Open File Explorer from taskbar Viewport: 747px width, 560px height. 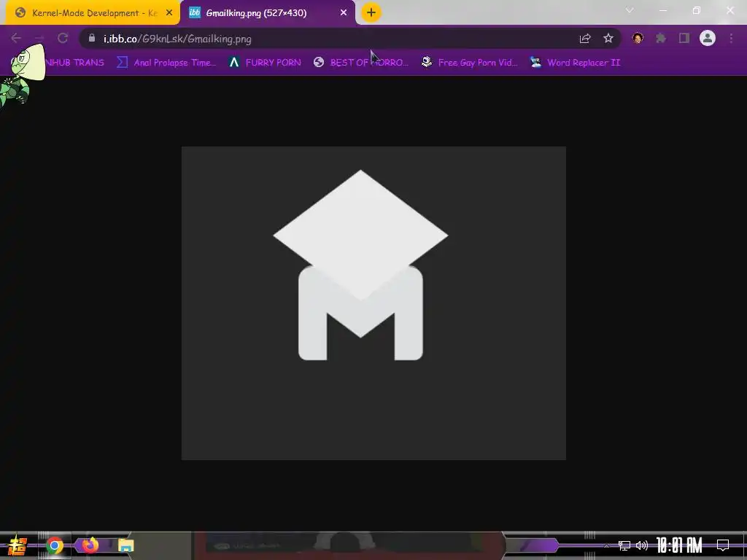[125, 545]
